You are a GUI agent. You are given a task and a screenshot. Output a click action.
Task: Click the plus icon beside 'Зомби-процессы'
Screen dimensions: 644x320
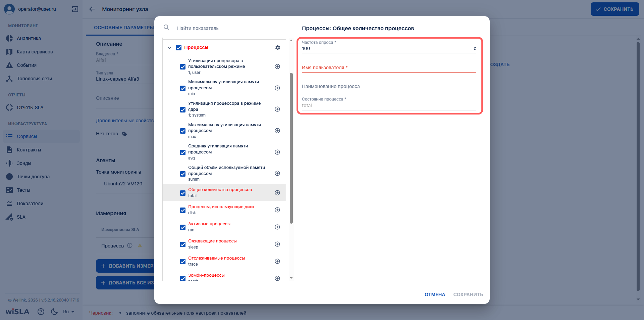point(277,278)
